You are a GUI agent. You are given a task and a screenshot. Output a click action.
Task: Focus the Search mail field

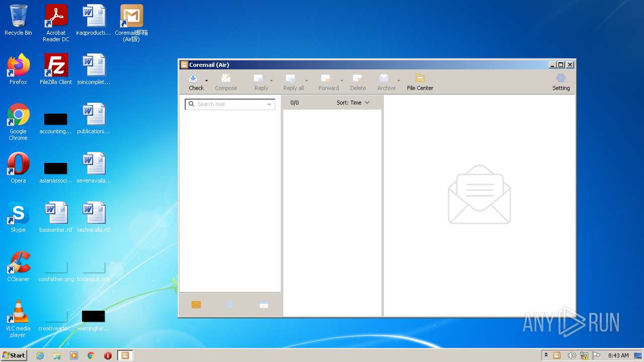[x=230, y=104]
